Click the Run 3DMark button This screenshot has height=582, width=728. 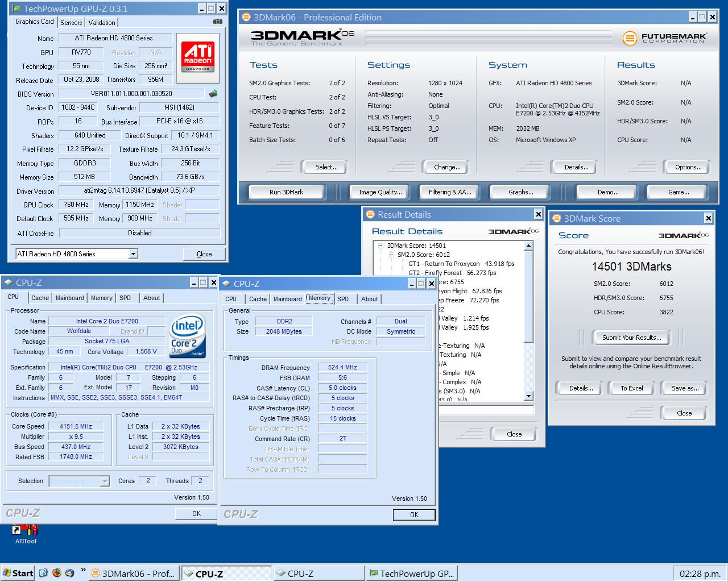point(286,192)
